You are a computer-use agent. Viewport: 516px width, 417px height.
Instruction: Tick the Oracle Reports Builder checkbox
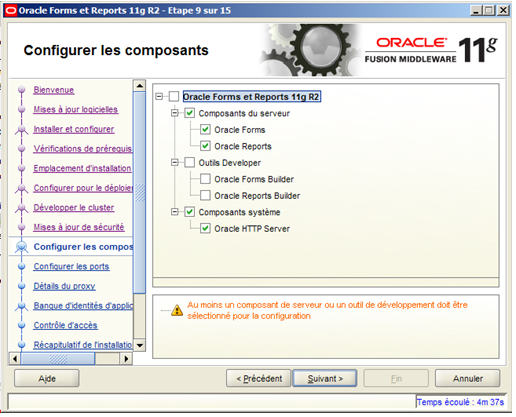205,195
